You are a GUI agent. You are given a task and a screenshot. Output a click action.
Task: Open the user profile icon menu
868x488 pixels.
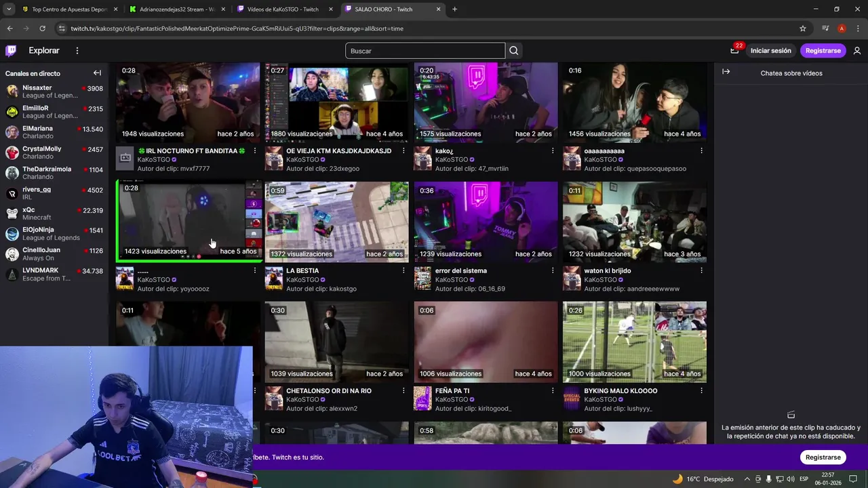coord(857,50)
